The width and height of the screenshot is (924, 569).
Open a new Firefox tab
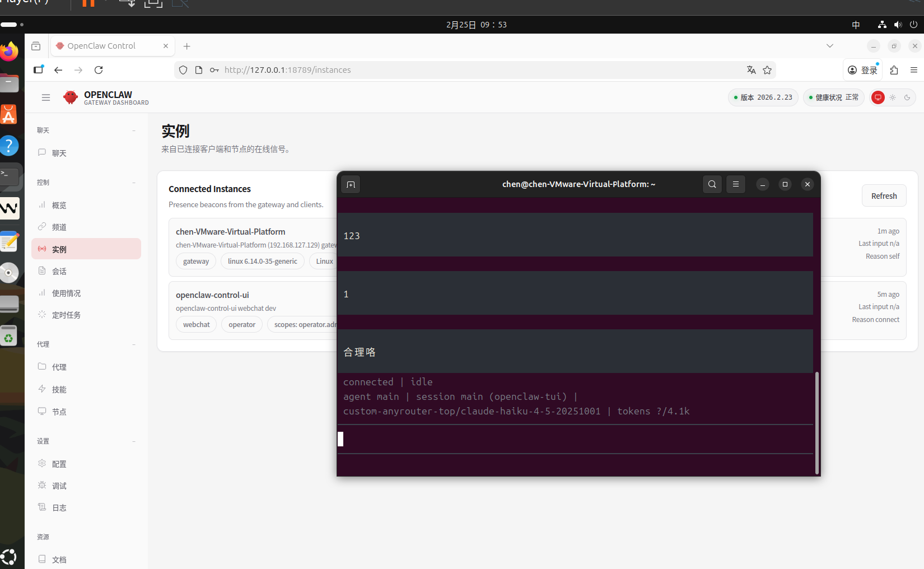(187, 46)
